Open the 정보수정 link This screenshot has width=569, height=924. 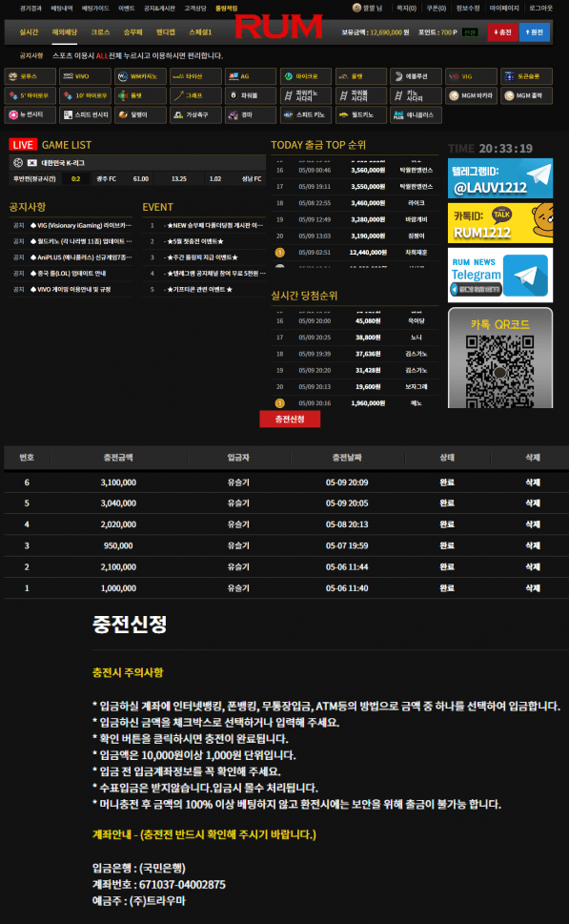468,9
